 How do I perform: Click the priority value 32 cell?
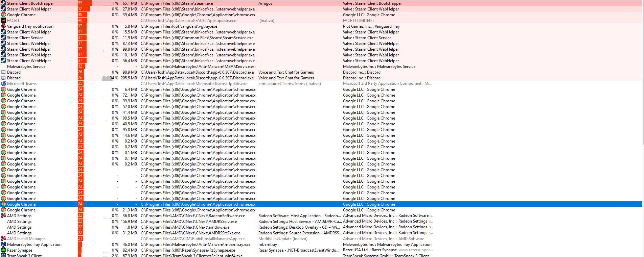(82, 67)
